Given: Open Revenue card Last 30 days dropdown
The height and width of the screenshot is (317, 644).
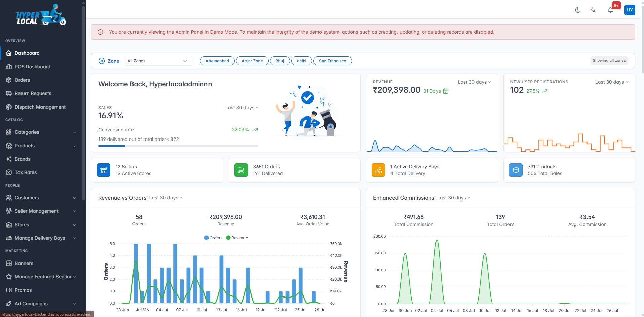Looking at the screenshot, I should coord(474,82).
